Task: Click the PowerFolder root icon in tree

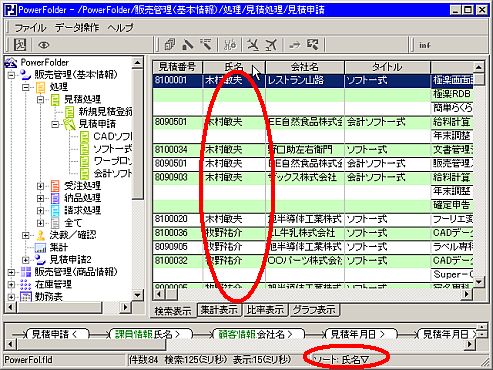Action: 11,62
